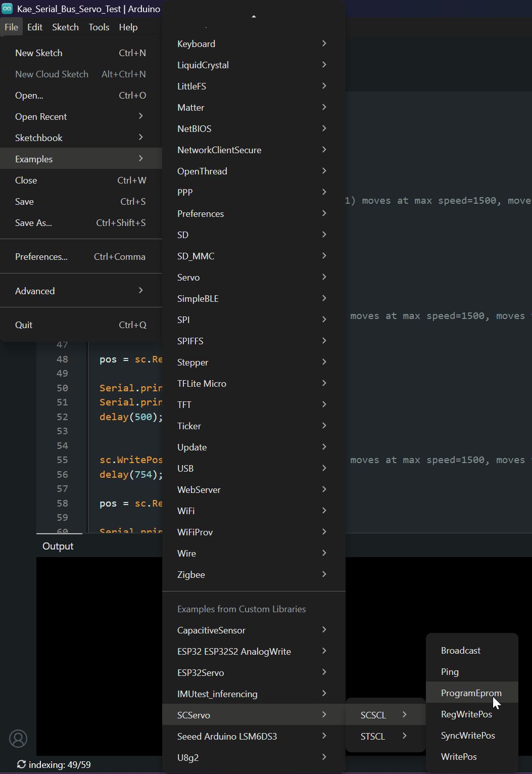Open SPI examples submenu
This screenshot has width=532, height=774.
click(x=254, y=320)
